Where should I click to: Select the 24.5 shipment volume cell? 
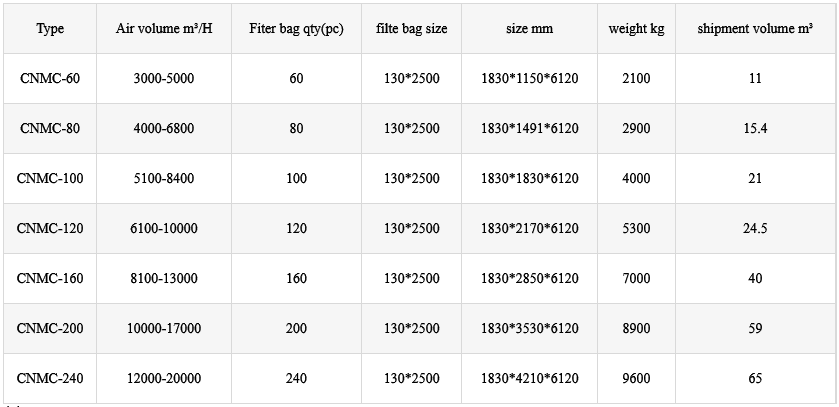click(755, 229)
